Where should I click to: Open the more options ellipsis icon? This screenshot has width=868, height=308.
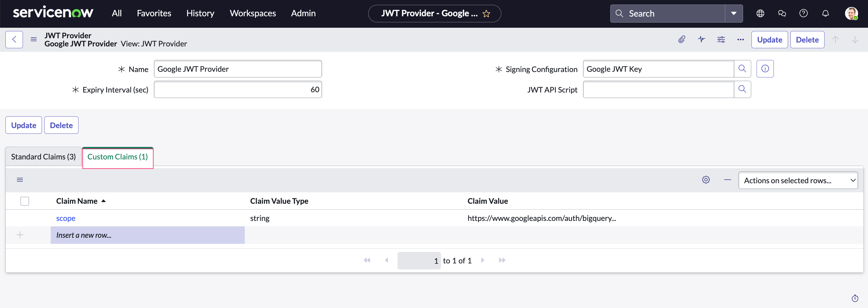point(740,39)
